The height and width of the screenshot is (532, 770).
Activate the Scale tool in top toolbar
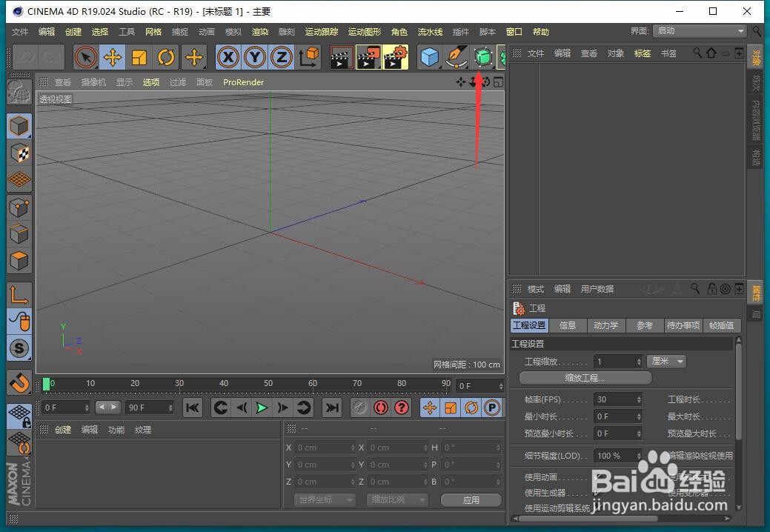click(139, 57)
